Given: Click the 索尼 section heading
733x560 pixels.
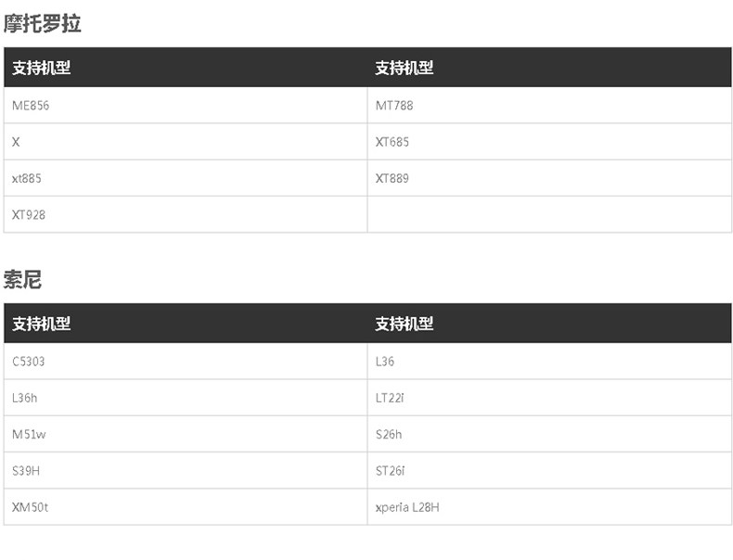Looking at the screenshot, I should pos(23,279).
